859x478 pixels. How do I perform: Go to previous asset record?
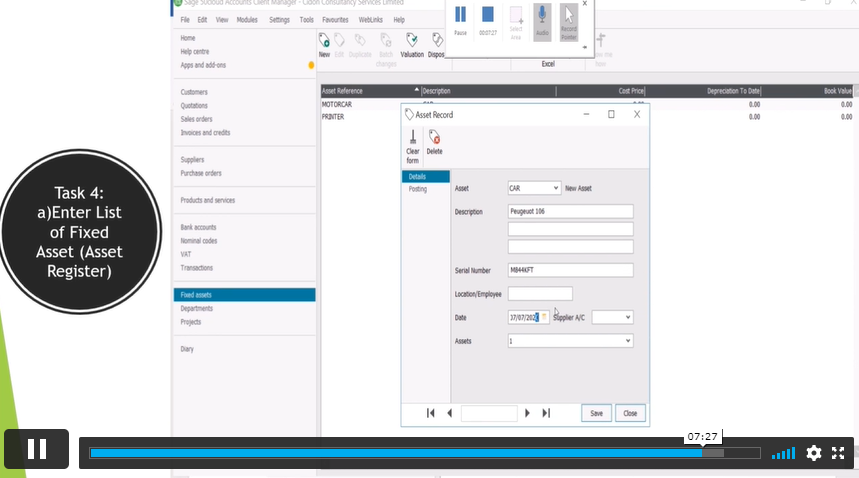450,413
